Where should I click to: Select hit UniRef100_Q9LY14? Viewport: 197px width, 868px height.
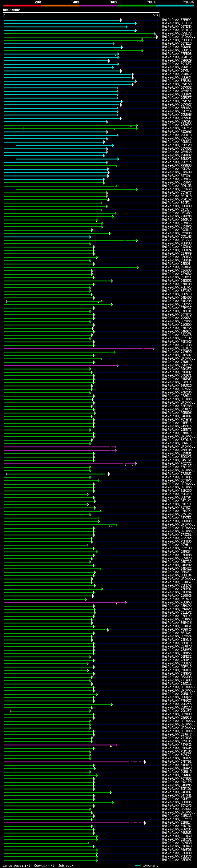click(x=176, y=111)
